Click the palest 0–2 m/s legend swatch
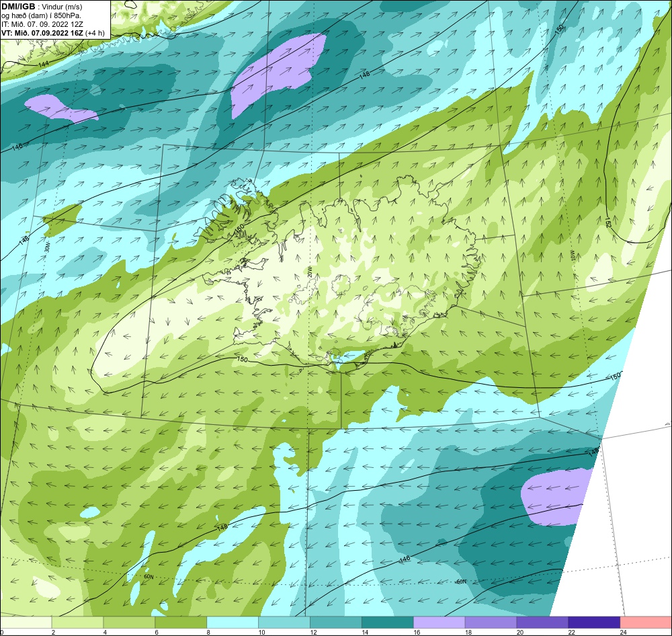Screen dimensions: 672x636 (26, 623)
